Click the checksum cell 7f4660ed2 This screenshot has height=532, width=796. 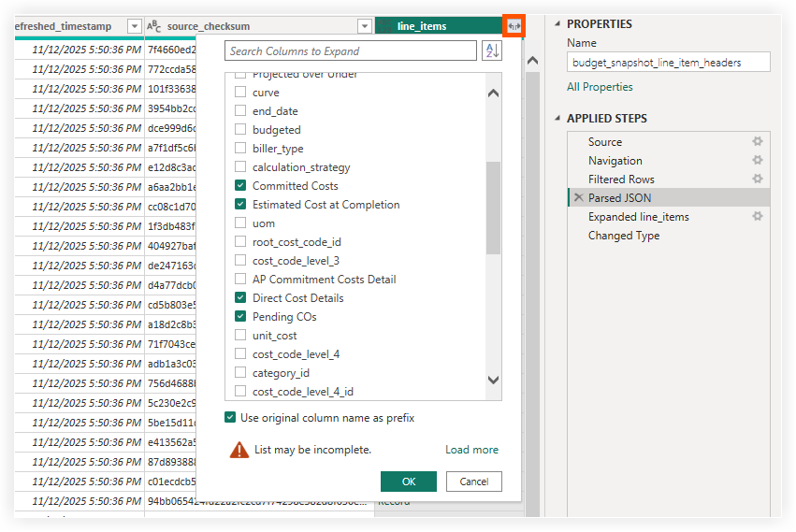[171, 50]
